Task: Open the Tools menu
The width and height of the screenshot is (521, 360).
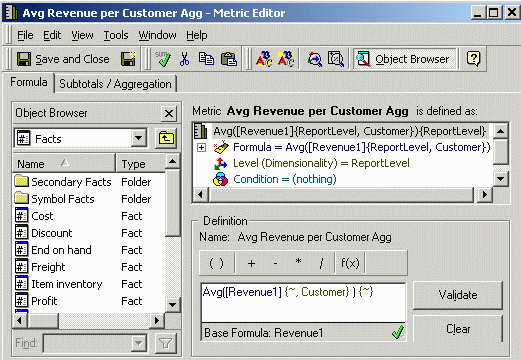Action: (x=116, y=35)
